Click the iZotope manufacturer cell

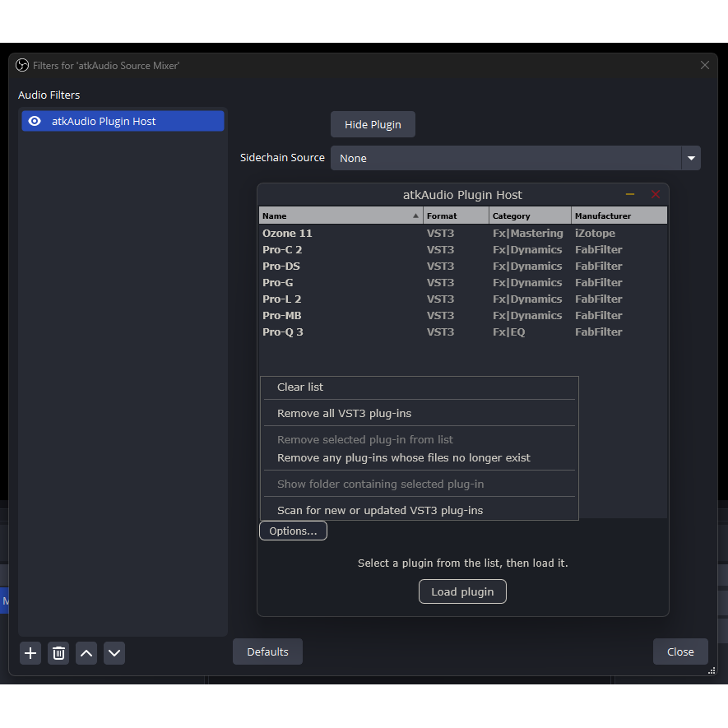(x=595, y=233)
